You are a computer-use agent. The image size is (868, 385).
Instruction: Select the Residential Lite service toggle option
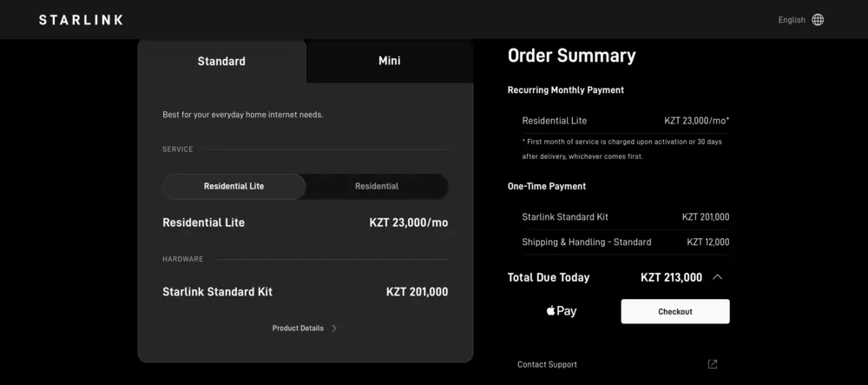pos(234,186)
